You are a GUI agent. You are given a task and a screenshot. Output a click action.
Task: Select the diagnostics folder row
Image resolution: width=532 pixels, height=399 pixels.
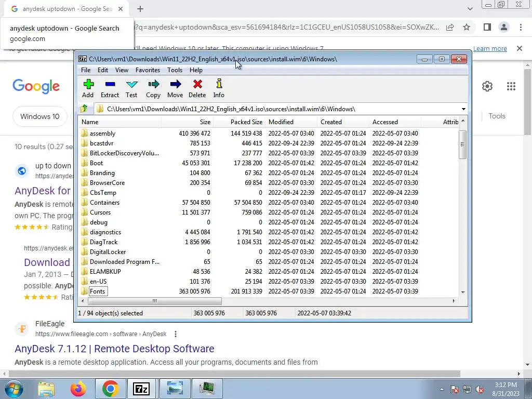click(269, 232)
